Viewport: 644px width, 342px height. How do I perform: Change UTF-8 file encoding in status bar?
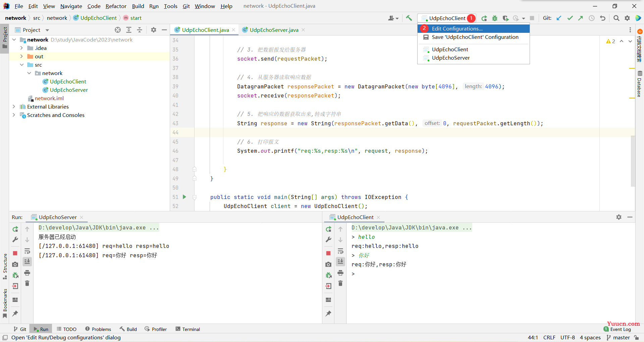pyautogui.click(x=568, y=338)
